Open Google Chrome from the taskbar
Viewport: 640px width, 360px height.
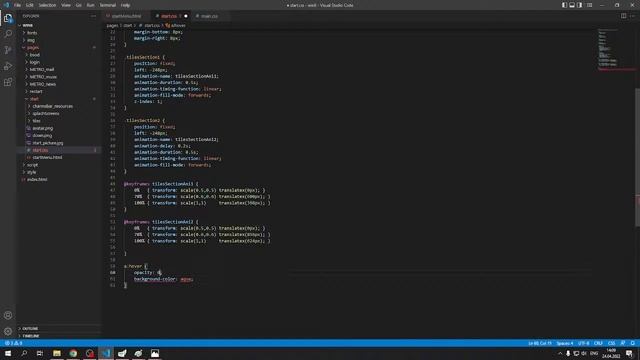point(73,353)
